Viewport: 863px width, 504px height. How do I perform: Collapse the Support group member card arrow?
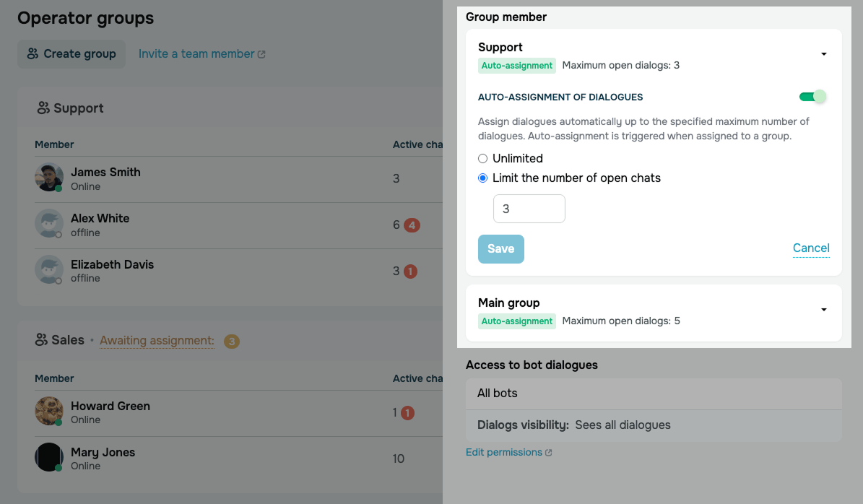(824, 54)
